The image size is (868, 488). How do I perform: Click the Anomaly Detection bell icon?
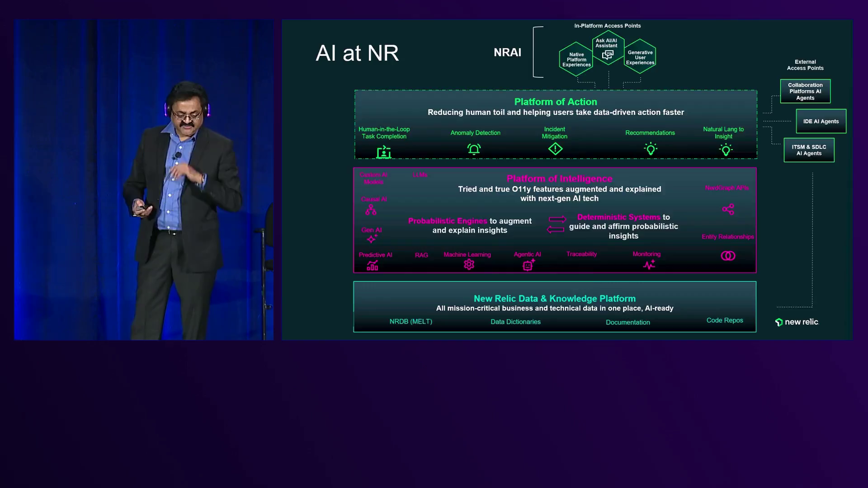pos(474,149)
